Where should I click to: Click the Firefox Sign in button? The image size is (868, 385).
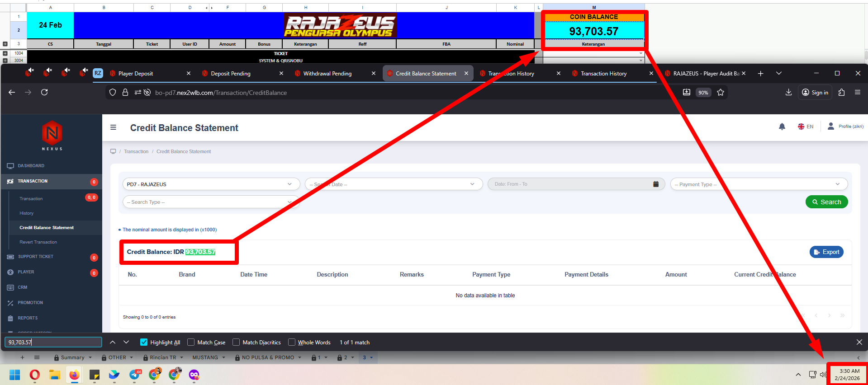[x=815, y=92]
